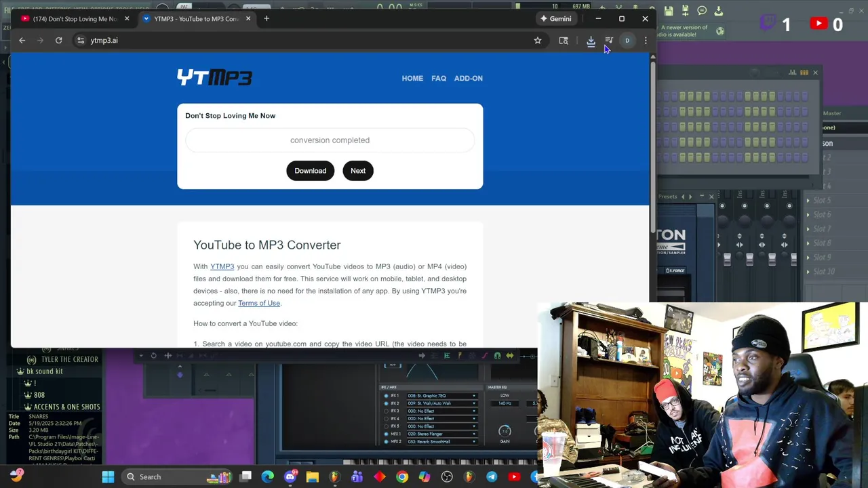Open Windows Start menu

(x=108, y=476)
